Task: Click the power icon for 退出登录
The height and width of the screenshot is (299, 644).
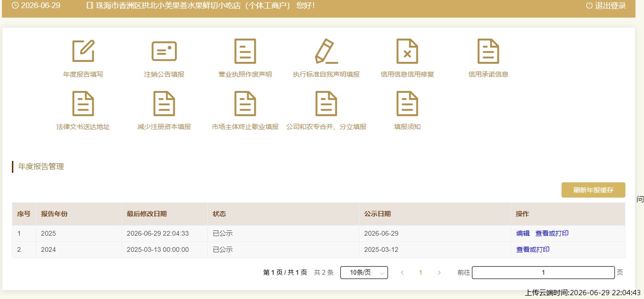Action: point(589,6)
